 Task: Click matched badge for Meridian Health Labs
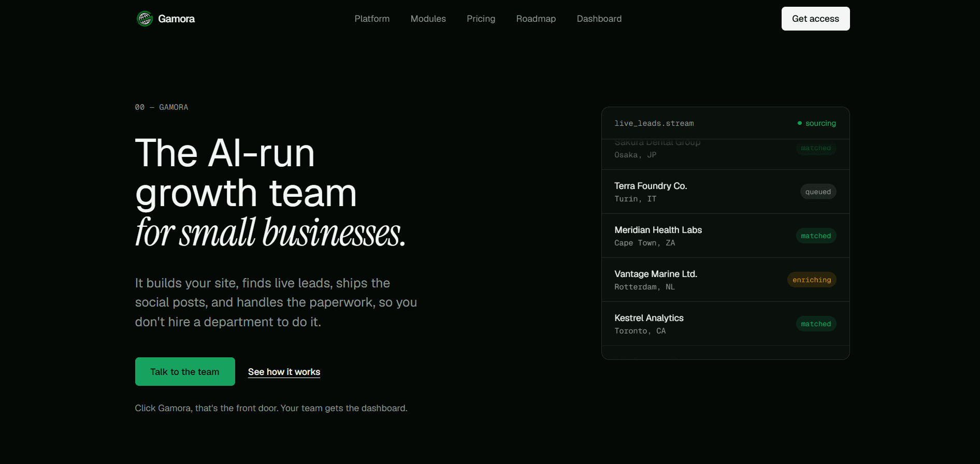click(816, 236)
